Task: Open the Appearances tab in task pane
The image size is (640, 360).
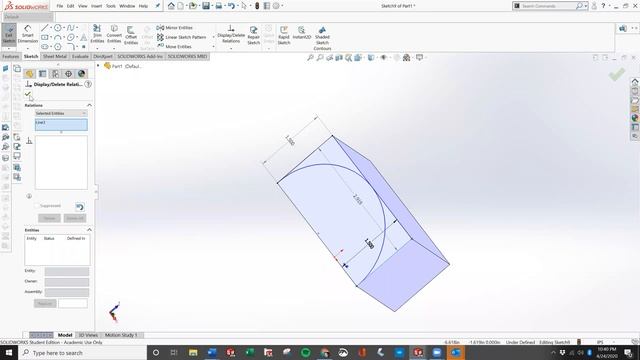Action: coord(635,118)
